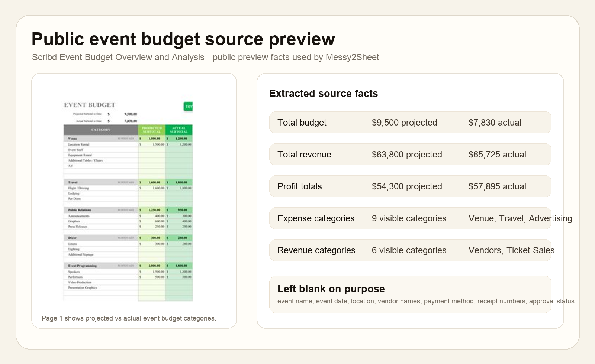Select the 'Total budget' label

pyautogui.click(x=302, y=123)
